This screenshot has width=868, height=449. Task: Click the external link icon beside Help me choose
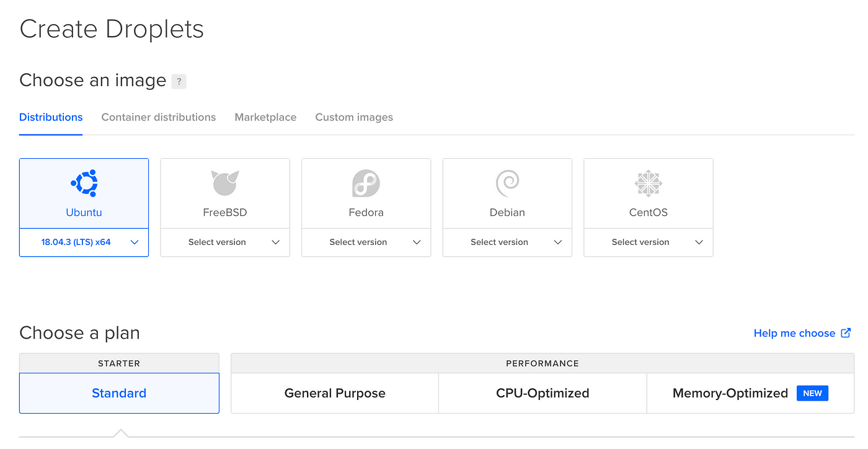point(846,333)
